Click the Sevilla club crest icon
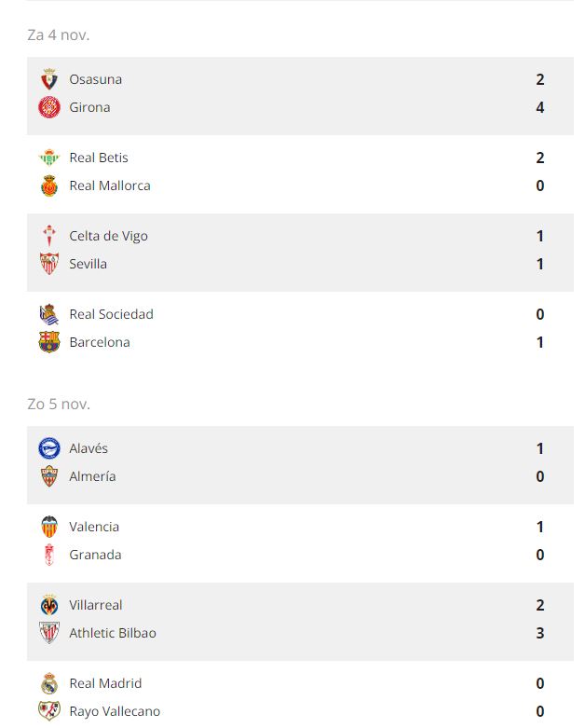 49,264
